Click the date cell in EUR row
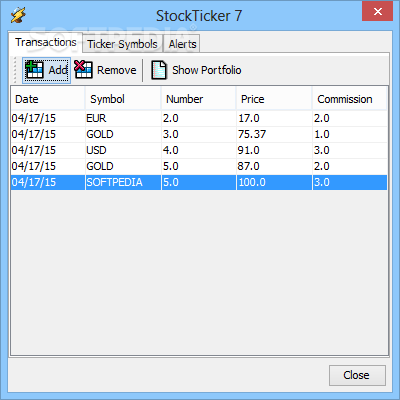400x400 pixels. (48, 118)
